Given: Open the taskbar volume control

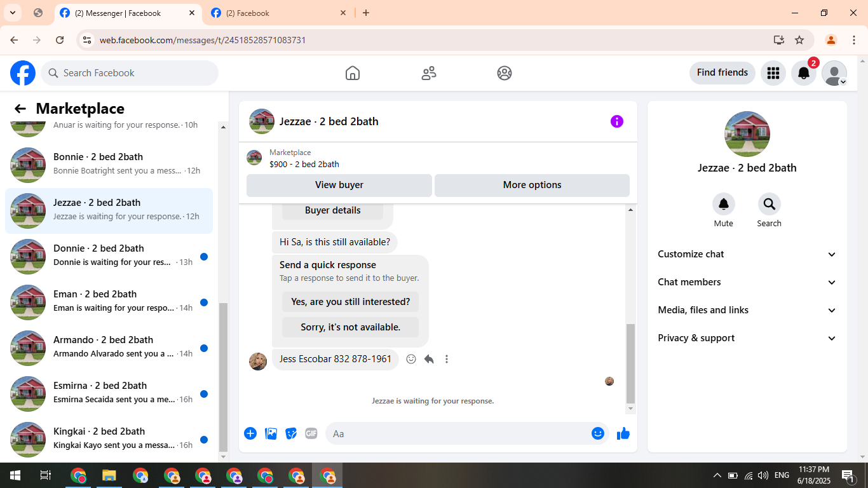Looking at the screenshot, I should pyautogui.click(x=763, y=475).
